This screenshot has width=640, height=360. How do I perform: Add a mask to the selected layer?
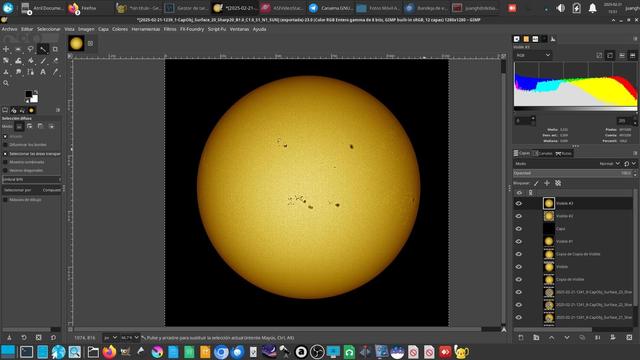point(613,338)
